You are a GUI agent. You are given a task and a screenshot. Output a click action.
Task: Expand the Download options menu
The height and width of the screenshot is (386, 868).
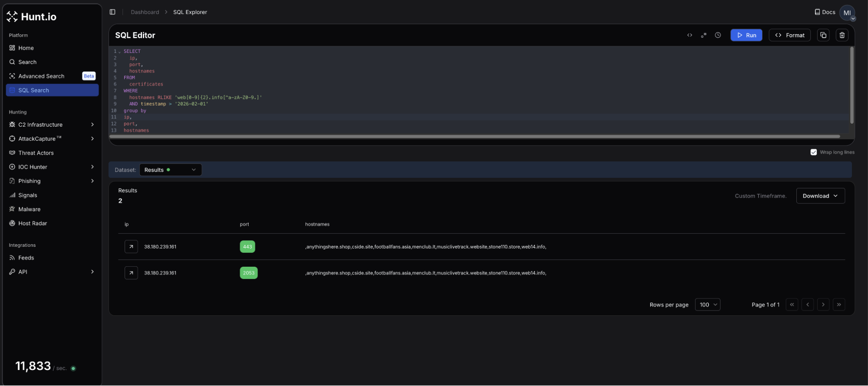point(820,196)
